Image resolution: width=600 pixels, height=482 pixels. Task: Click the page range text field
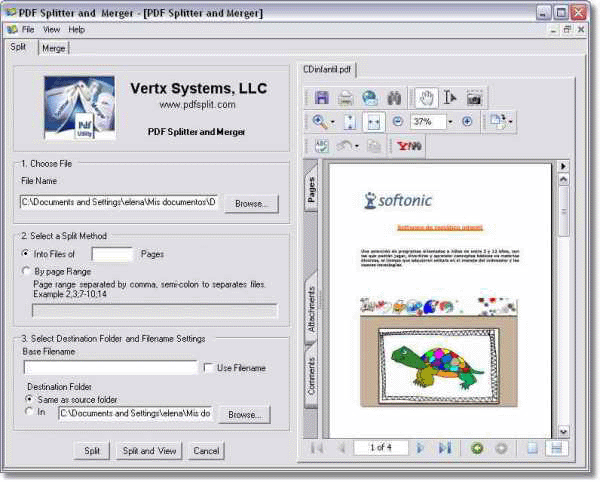click(155, 311)
